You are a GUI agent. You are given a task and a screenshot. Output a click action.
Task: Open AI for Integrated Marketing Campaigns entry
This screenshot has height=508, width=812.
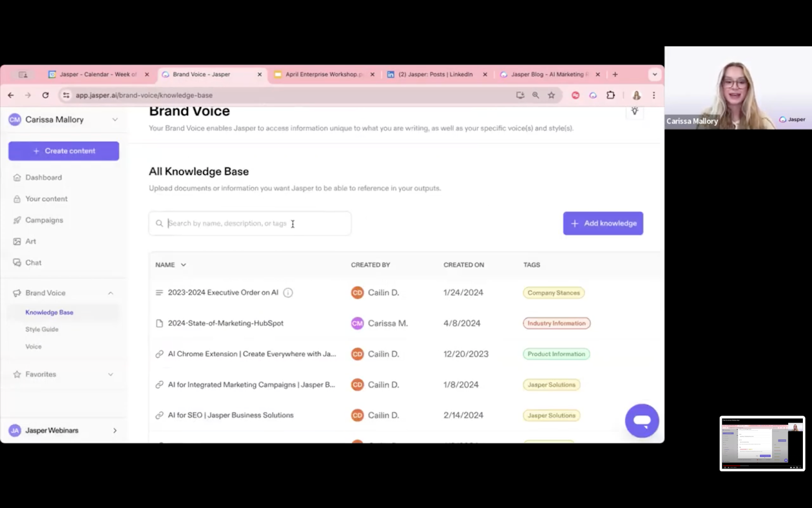tap(251, 385)
